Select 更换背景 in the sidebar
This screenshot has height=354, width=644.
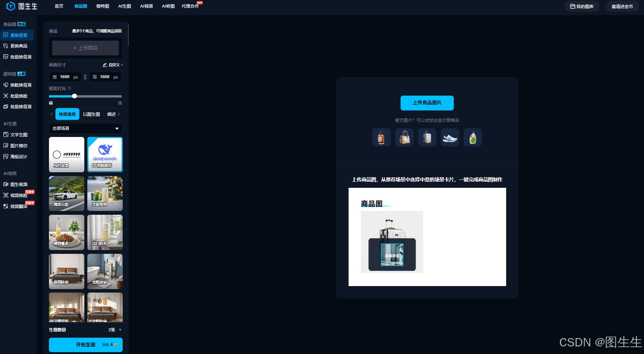tap(17, 35)
